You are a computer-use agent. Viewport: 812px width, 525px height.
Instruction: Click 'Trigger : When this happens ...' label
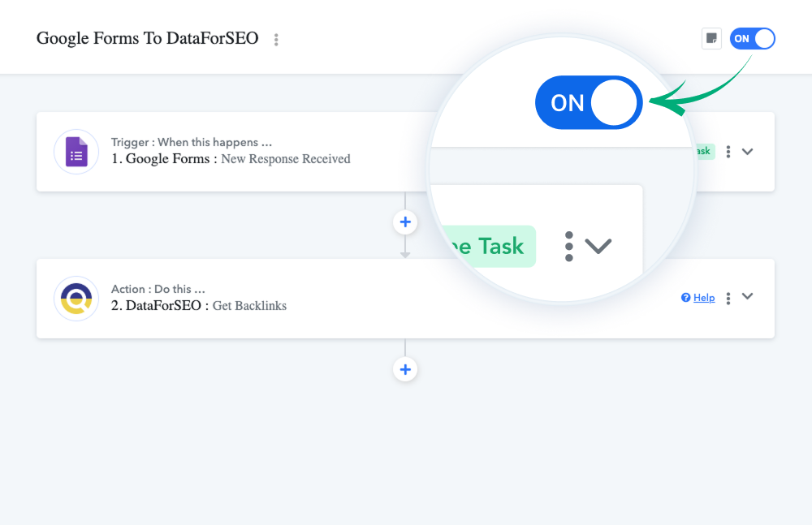[x=192, y=142]
